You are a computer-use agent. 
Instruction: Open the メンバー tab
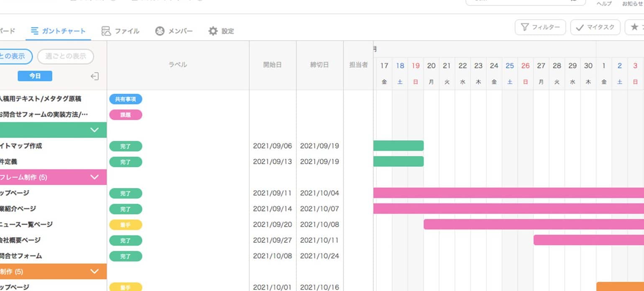pyautogui.click(x=180, y=31)
